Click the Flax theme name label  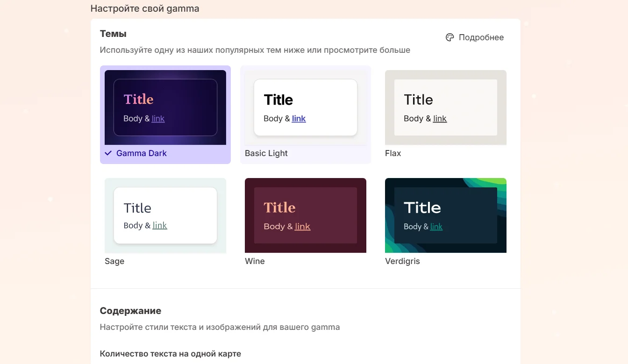tap(393, 153)
